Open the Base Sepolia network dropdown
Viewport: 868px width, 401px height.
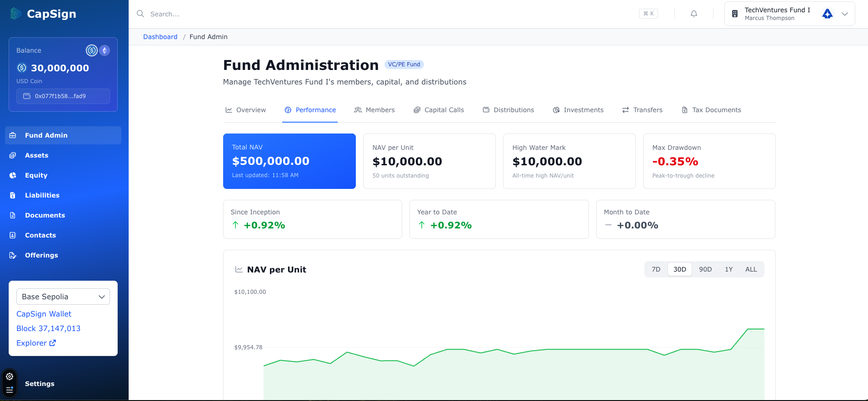pyautogui.click(x=63, y=297)
